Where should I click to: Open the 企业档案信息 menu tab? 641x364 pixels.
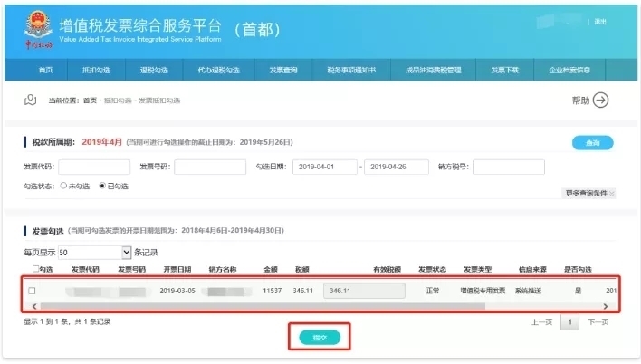tap(569, 70)
